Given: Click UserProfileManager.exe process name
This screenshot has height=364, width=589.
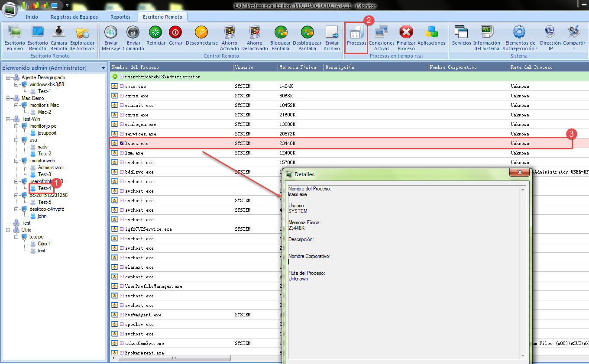Looking at the screenshot, I should [153, 286].
